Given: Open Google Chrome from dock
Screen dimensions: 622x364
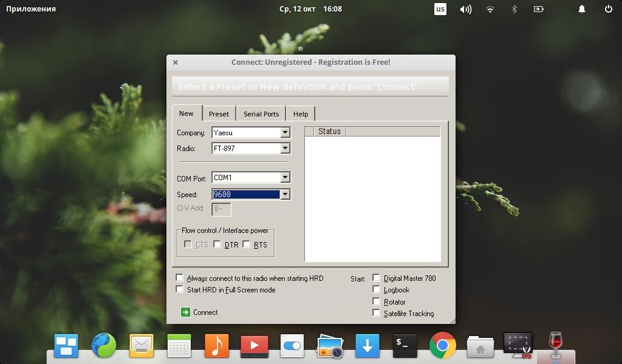Looking at the screenshot, I should click(x=443, y=346).
